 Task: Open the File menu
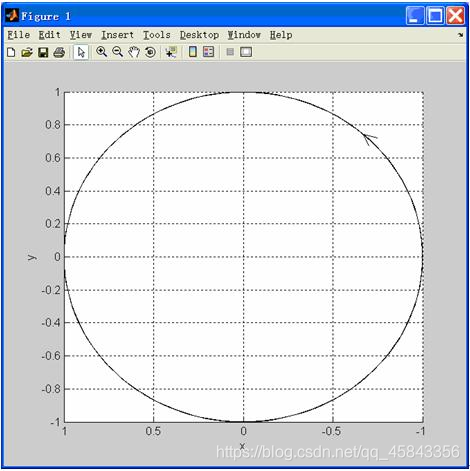tap(19, 35)
